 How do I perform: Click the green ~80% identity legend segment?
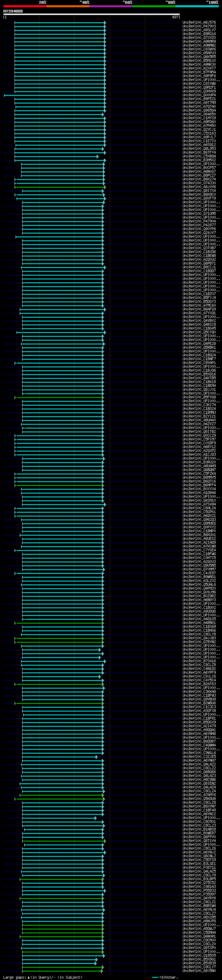[x=154, y=6]
